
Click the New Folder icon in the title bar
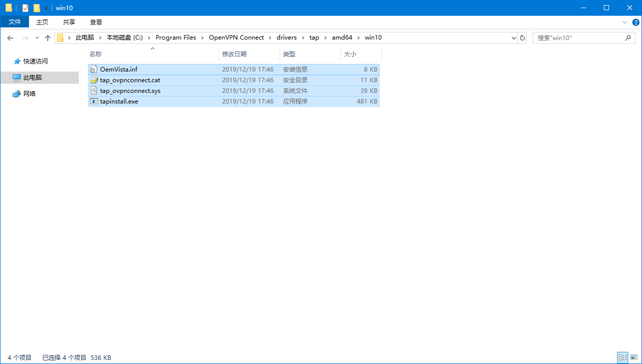(37, 8)
